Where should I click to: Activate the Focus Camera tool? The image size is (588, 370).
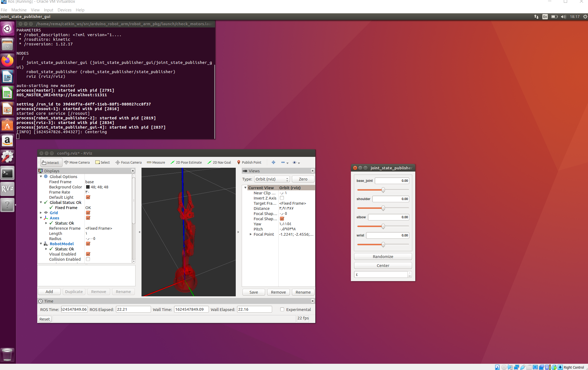coord(128,162)
